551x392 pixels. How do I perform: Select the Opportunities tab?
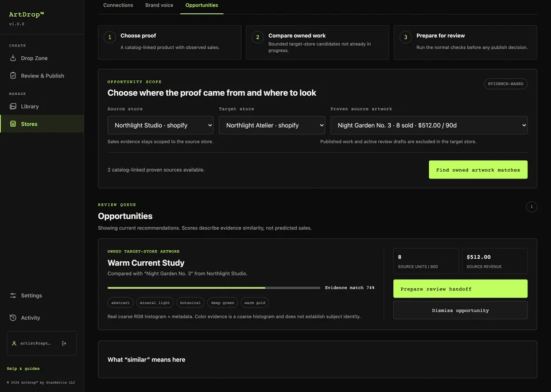tap(201, 5)
